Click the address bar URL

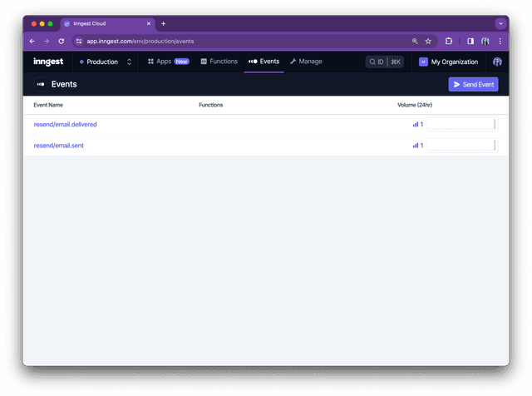tap(140, 41)
